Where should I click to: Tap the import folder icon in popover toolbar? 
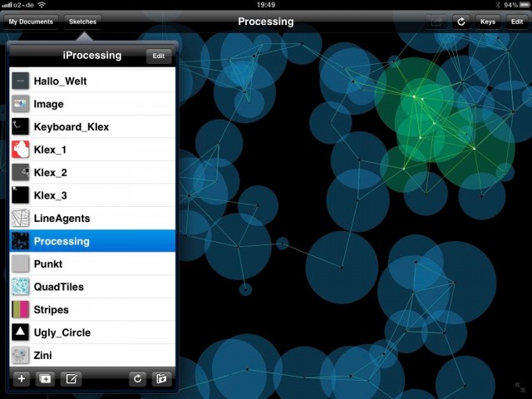pos(161,378)
